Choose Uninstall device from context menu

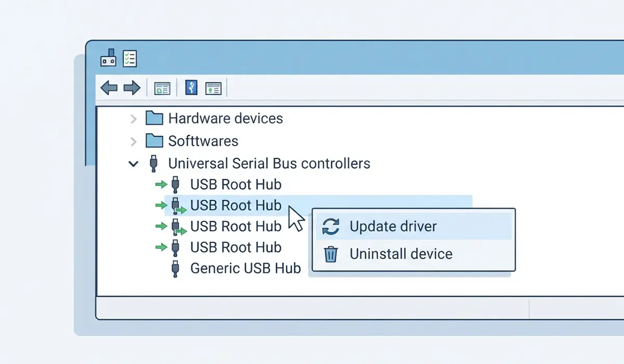tap(413, 254)
